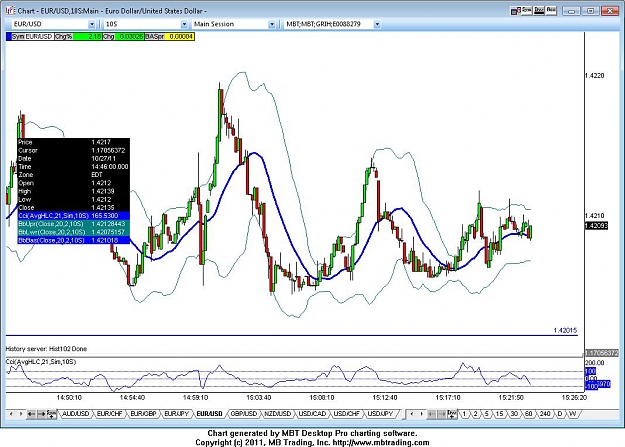Open the Main Session dropdown
Image resolution: width=625 pixels, height=447 pixels.
pyautogui.click(x=272, y=24)
